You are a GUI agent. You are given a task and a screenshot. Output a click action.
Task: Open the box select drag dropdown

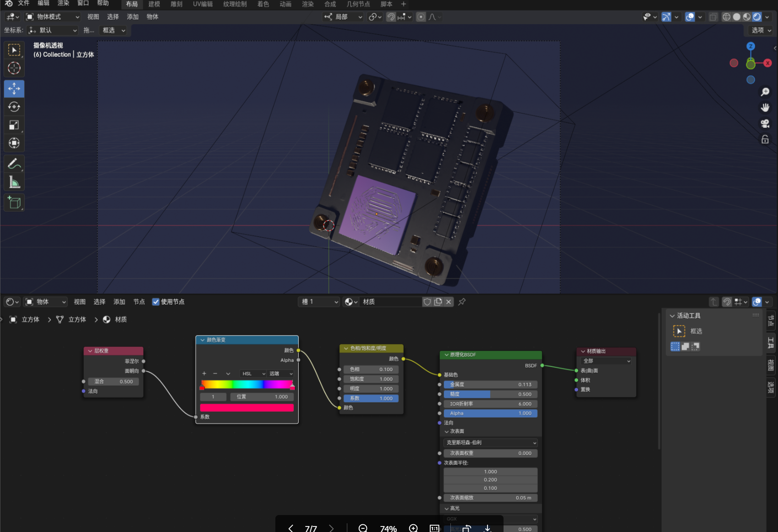click(x=114, y=30)
